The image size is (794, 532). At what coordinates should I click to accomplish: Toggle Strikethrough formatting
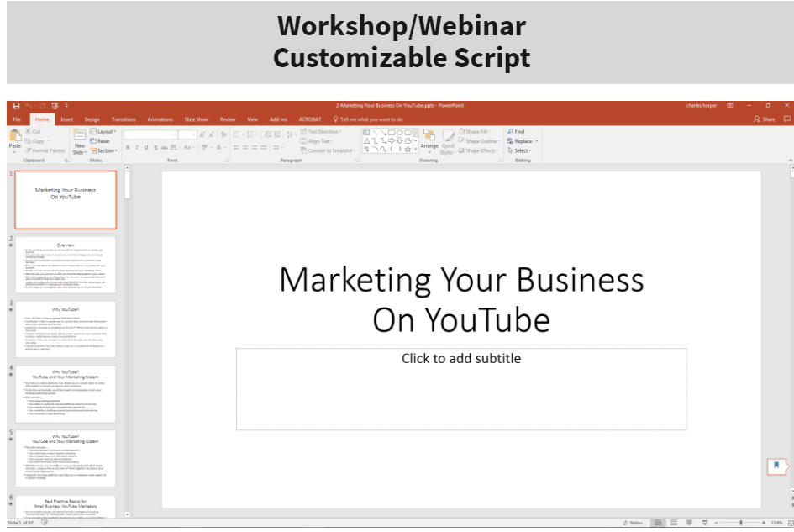point(164,148)
